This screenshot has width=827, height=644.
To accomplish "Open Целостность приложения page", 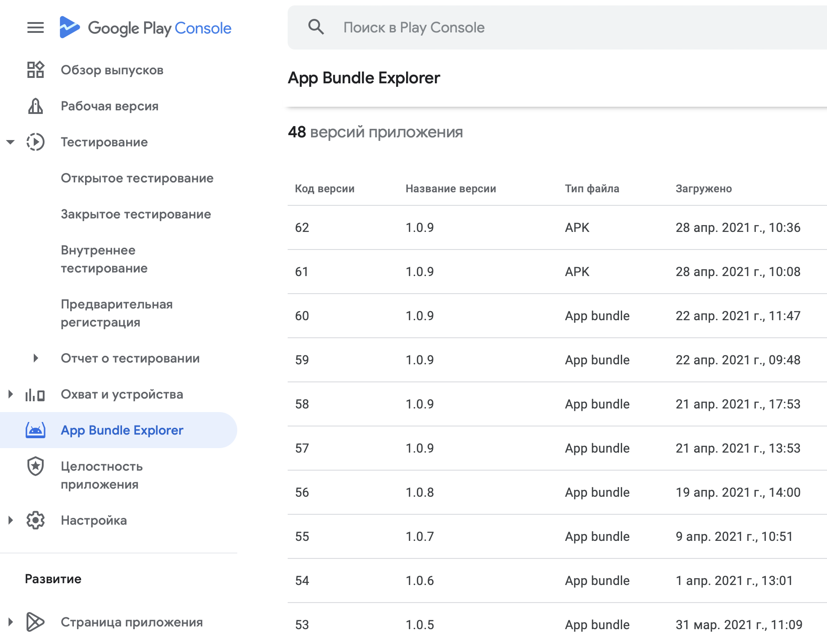I will pyautogui.click(x=102, y=476).
